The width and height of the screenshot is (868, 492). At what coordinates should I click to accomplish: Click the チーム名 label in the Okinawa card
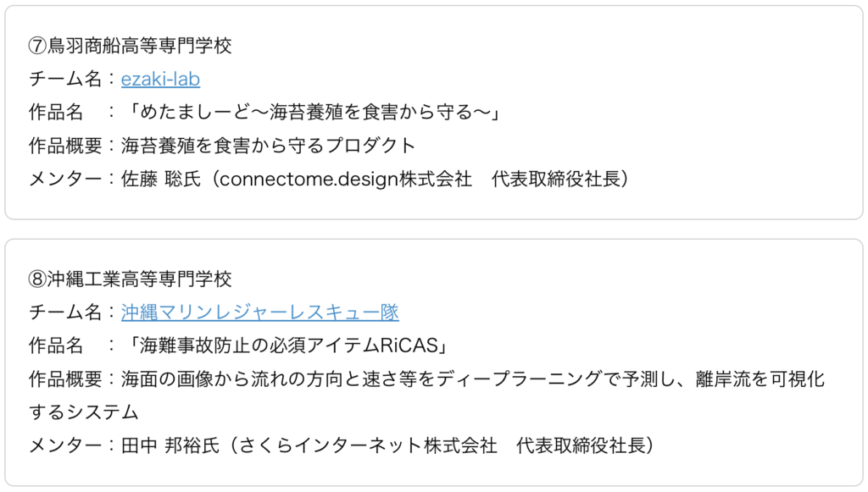(65, 312)
